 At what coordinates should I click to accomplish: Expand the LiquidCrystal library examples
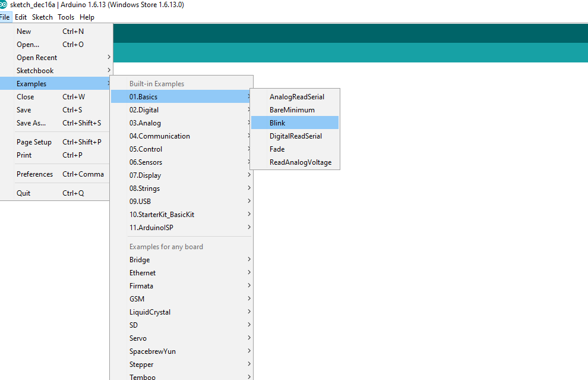(150, 312)
